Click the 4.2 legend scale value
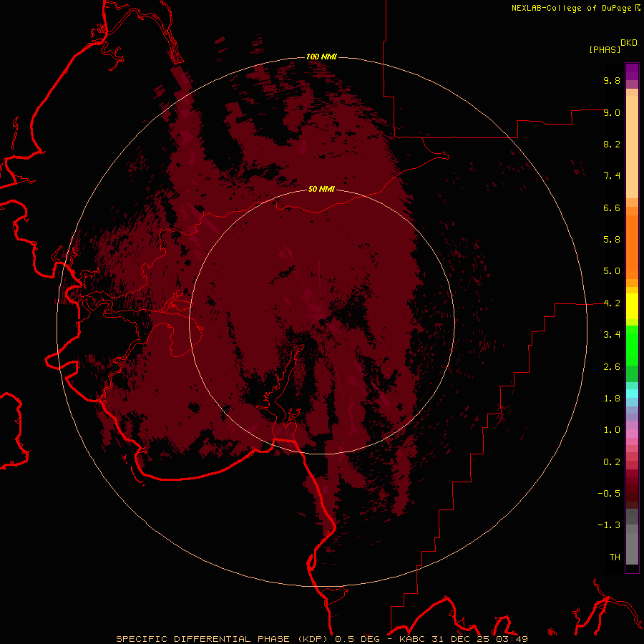 (612, 303)
